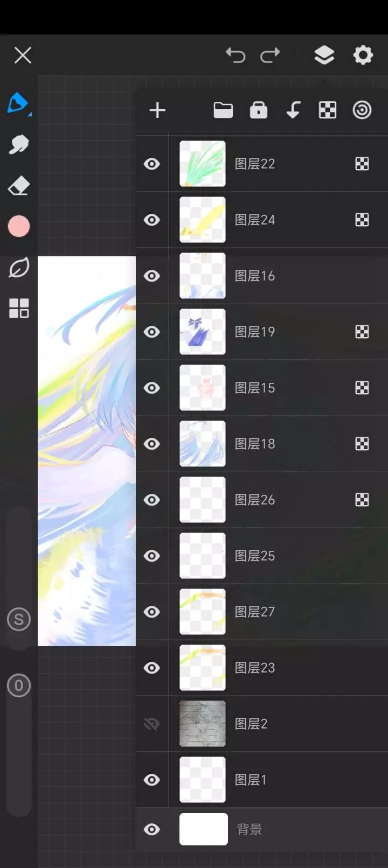The height and width of the screenshot is (868, 388).
Task: Click the merge down arrow icon
Action: (x=293, y=110)
